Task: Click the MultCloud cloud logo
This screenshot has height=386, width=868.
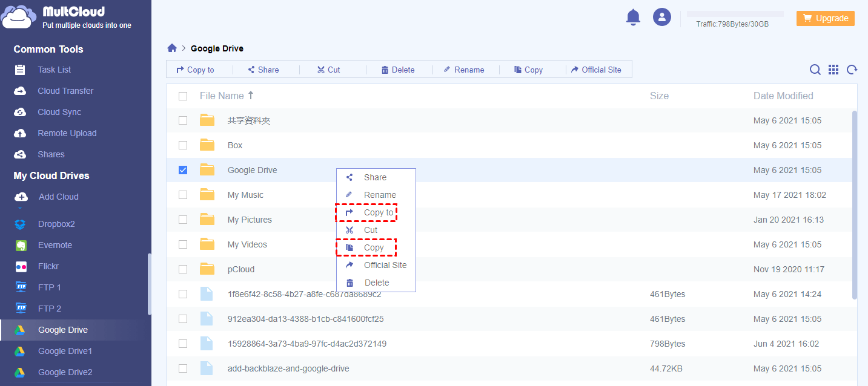Action: [x=18, y=16]
